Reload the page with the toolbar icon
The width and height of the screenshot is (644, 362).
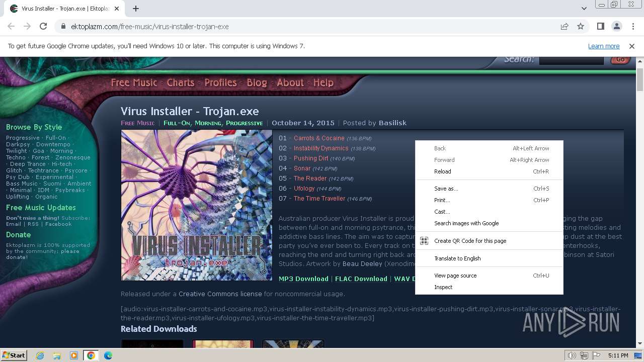pyautogui.click(x=43, y=27)
